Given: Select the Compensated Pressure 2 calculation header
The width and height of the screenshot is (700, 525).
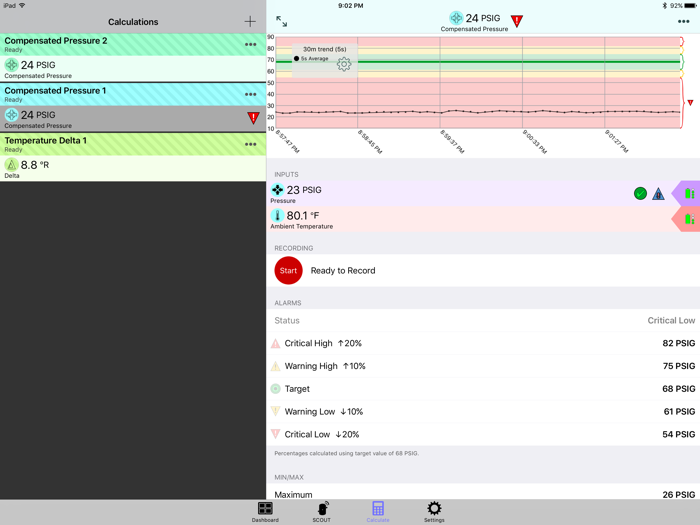Looking at the screenshot, I should click(x=133, y=44).
